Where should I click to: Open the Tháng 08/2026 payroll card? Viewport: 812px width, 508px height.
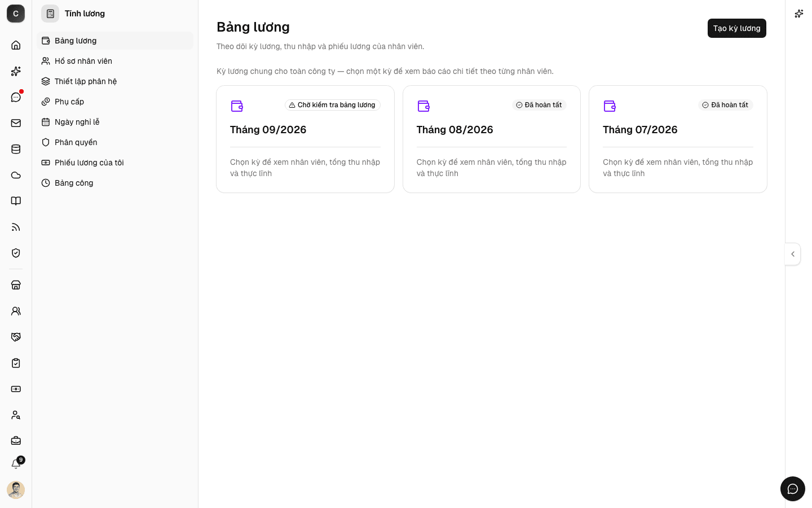[x=492, y=139]
